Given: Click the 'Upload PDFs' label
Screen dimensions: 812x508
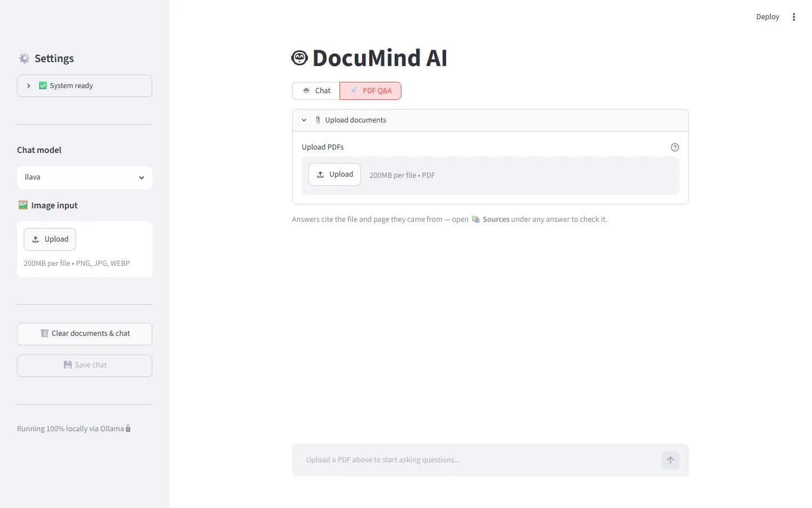Looking at the screenshot, I should 323,147.
